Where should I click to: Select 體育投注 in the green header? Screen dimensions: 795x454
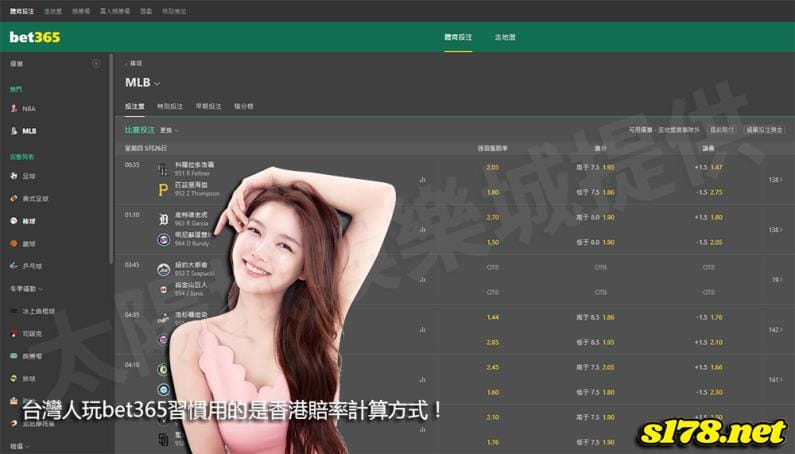[458, 37]
